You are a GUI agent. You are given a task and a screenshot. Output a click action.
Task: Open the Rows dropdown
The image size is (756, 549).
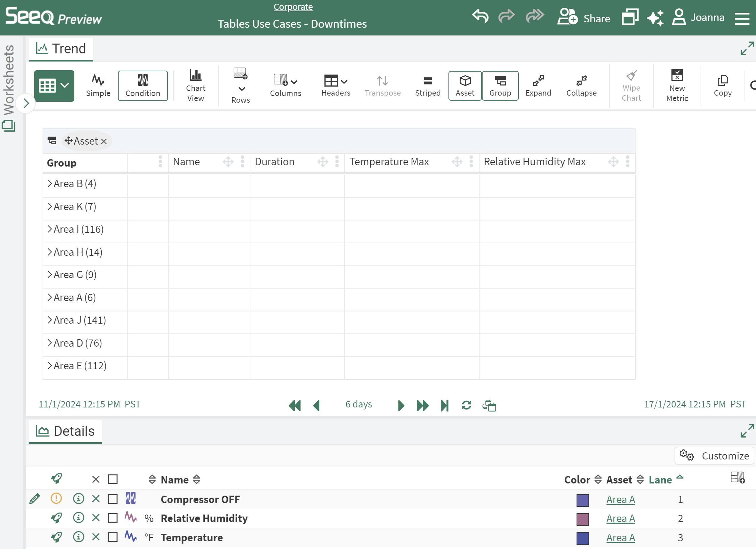tap(241, 86)
